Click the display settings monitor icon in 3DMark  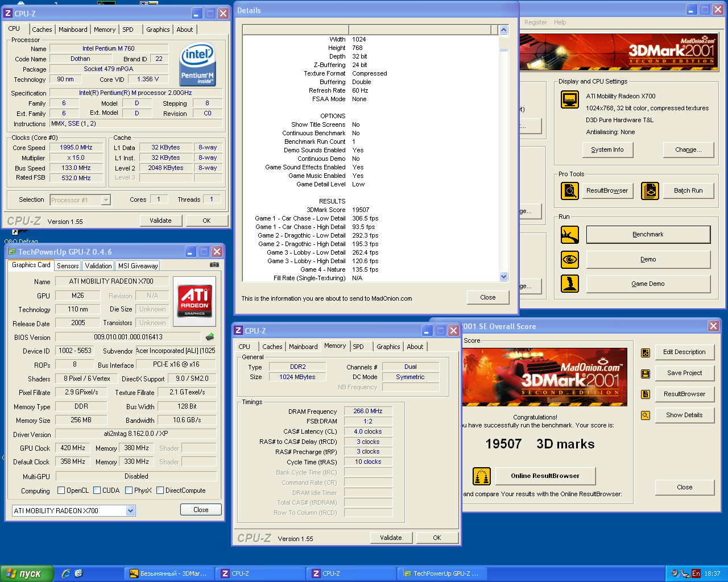coord(570,100)
